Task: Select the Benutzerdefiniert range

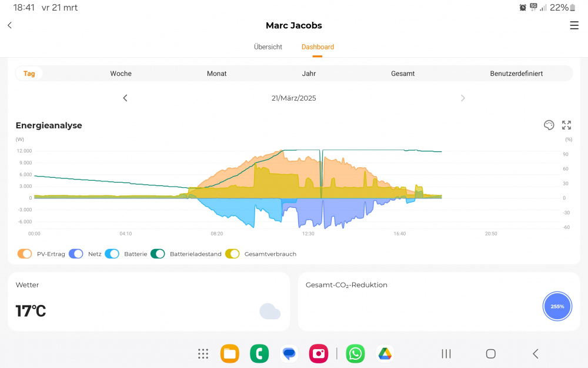Action: click(516, 74)
